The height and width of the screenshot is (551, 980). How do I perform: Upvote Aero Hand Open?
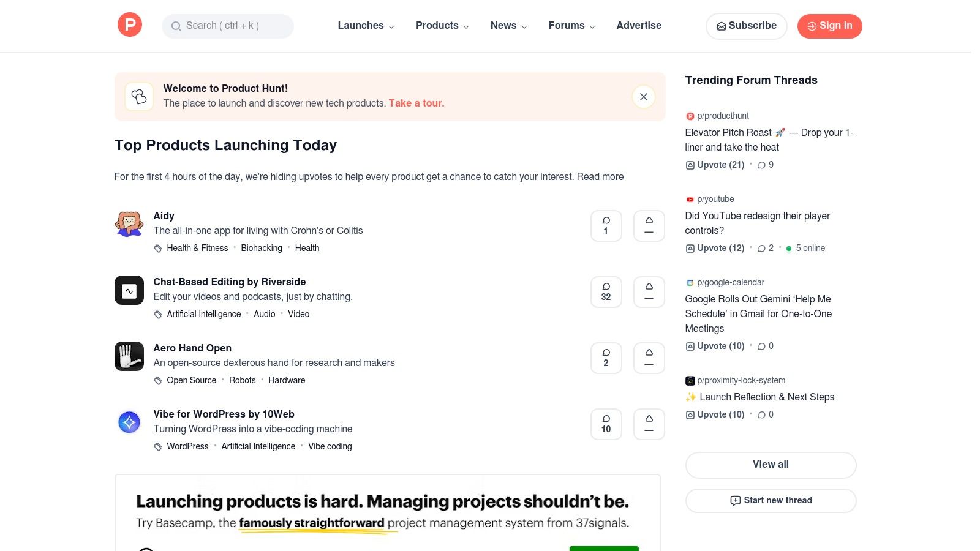pyautogui.click(x=649, y=358)
